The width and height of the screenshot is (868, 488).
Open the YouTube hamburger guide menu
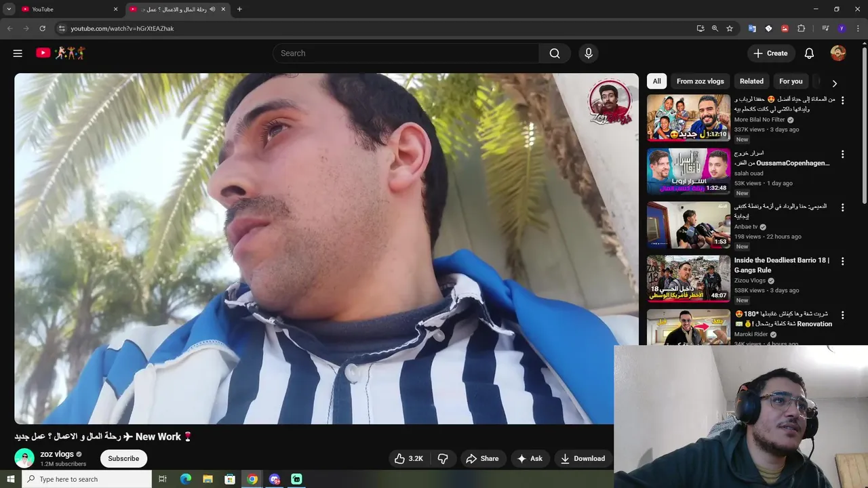click(18, 53)
